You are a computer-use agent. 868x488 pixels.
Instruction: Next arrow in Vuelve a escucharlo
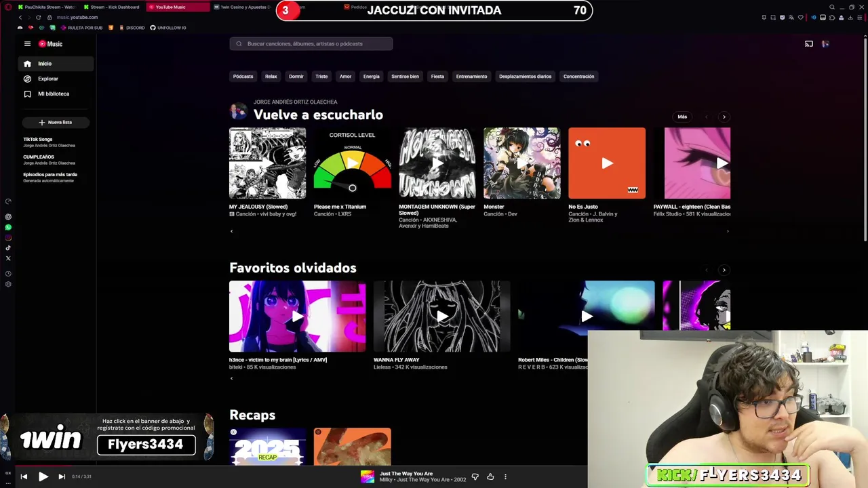tap(724, 117)
